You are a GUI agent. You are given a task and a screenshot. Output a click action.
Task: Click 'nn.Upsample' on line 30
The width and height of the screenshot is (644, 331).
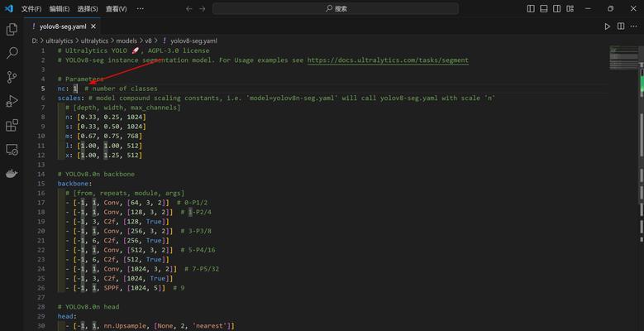tap(123, 326)
